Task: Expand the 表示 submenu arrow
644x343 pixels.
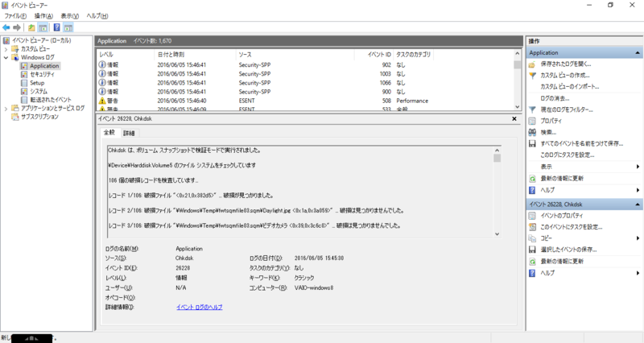Action: pyautogui.click(x=638, y=167)
